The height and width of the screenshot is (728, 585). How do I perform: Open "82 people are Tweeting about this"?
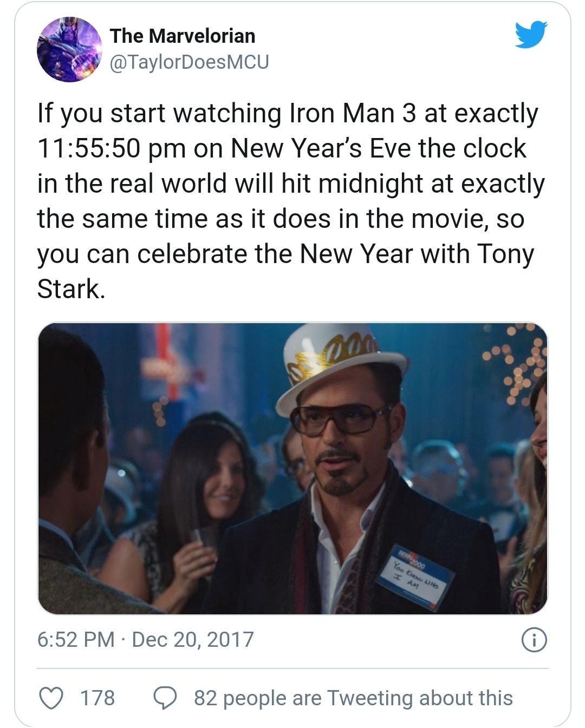pyautogui.click(x=353, y=698)
